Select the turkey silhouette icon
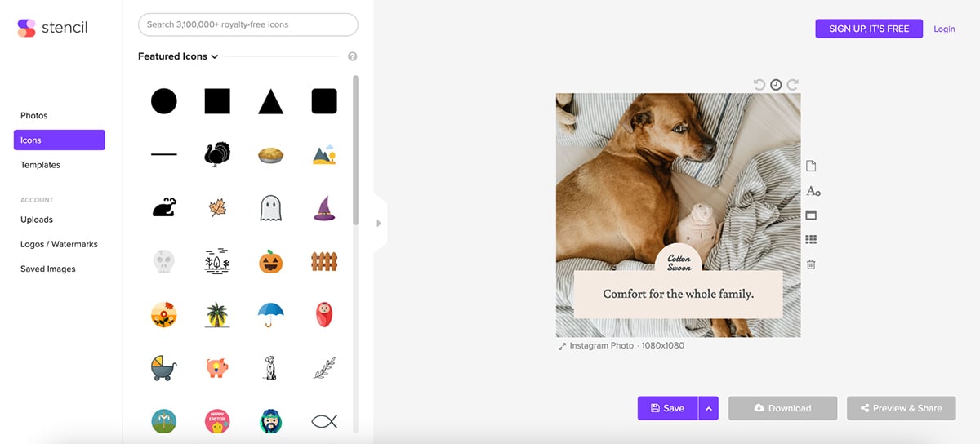The width and height of the screenshot is (980, 444). (x=217, y=154)
